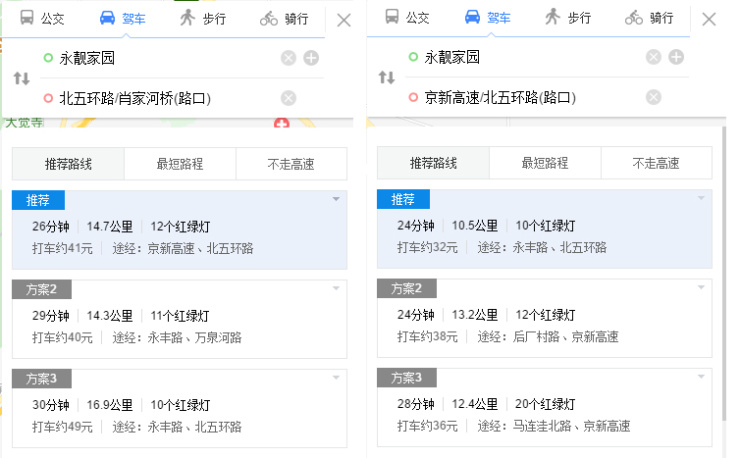Clear 京新高速/北五环路 destination field

click(x=654, y=97)
